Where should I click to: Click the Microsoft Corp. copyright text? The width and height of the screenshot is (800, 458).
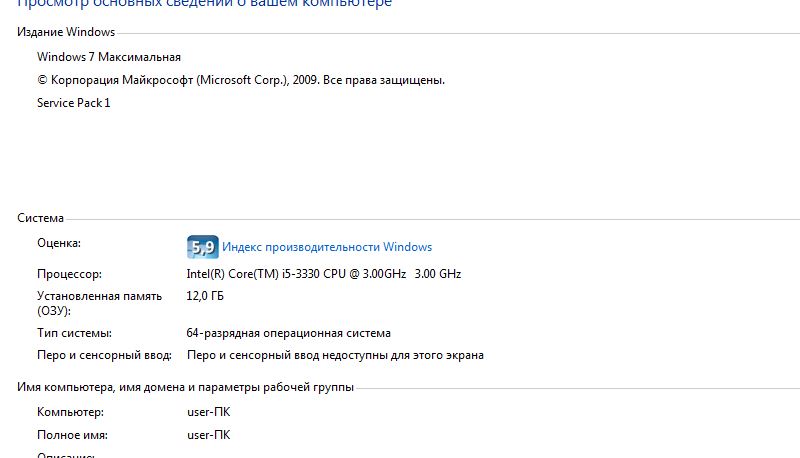pos(241,80)
